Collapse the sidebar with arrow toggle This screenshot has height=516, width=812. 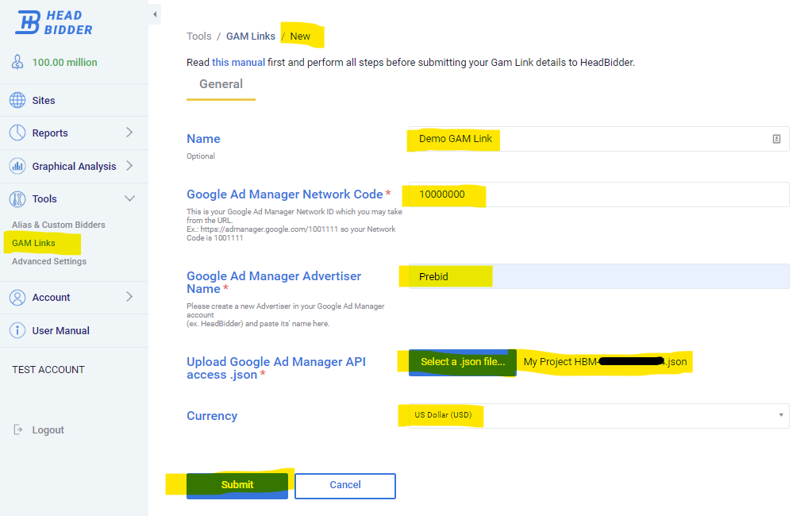click(155, 14)
